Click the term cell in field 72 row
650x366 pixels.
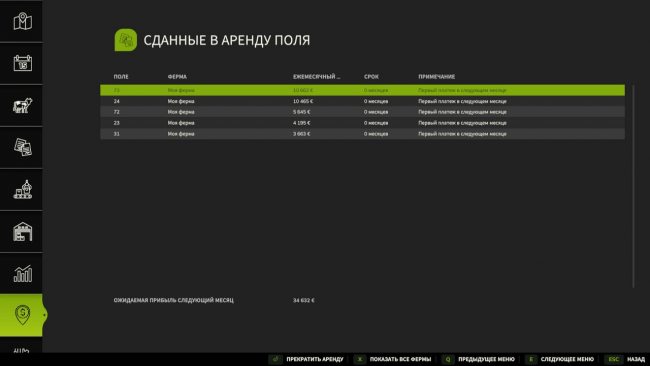(x=376, y=112)
